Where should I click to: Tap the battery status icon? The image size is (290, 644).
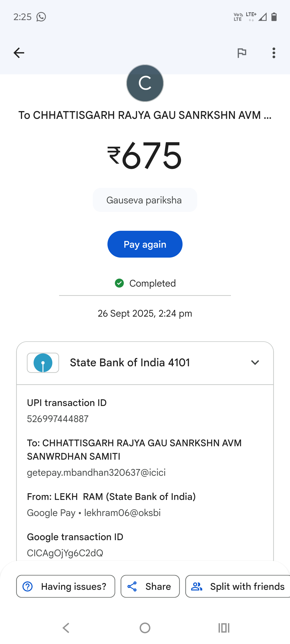tap(274, 17)
